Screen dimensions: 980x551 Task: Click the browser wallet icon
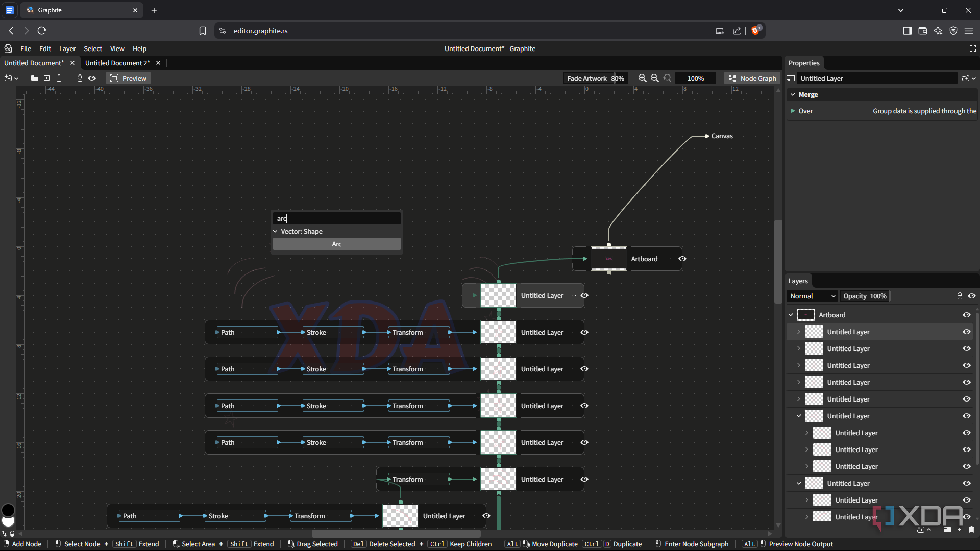(x=922, y=31)
